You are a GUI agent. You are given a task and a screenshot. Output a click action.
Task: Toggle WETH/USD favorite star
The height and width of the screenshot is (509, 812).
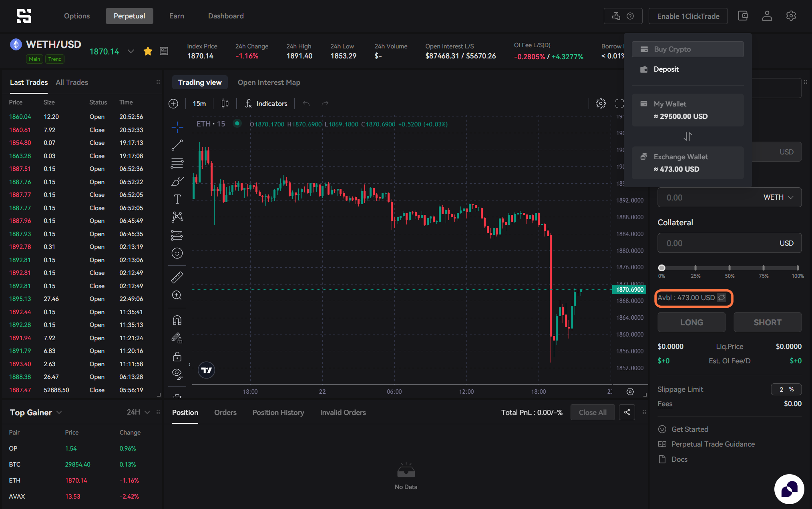(x=148, y=51)
